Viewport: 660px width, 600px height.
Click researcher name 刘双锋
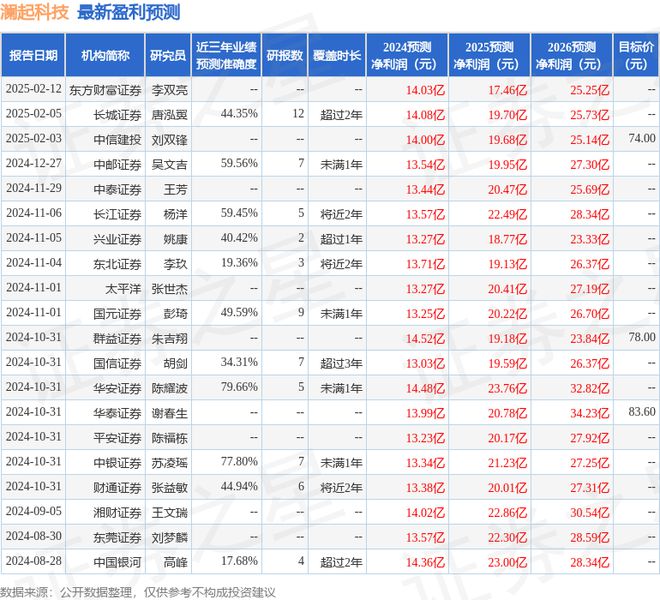(x=170, y=139)
